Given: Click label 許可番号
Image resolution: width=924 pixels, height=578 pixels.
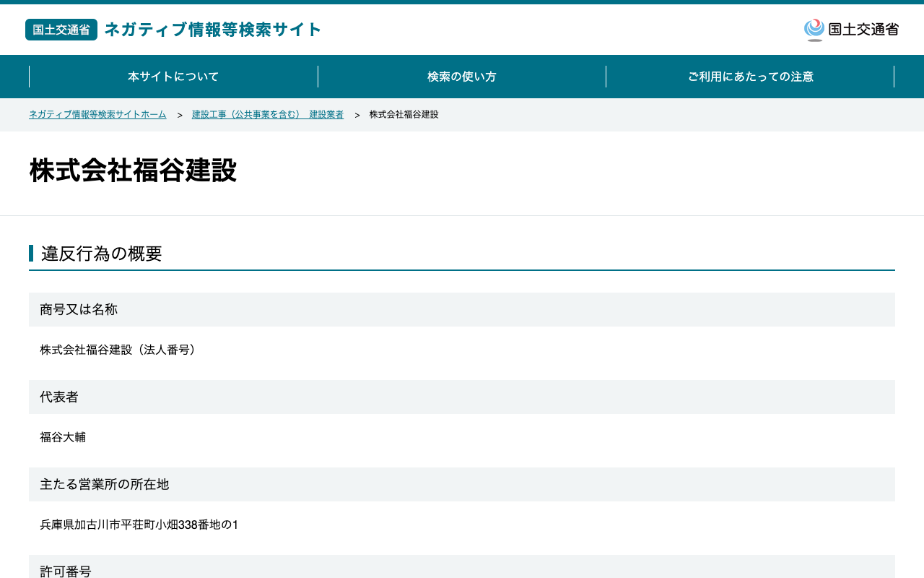Looking at the screenshot, I should [x=66, y=571].
